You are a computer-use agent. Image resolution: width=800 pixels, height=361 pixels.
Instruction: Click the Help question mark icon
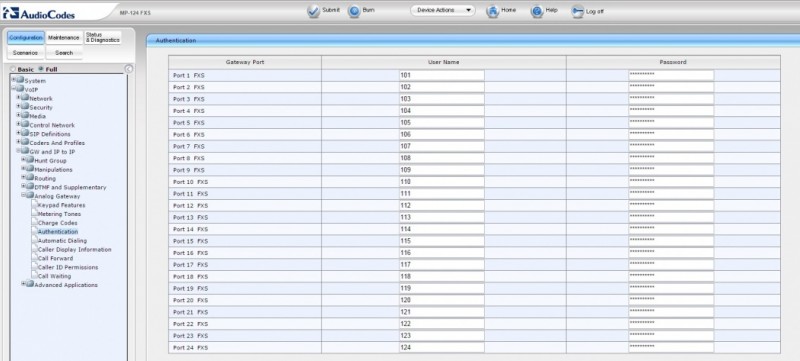[537, 11]
